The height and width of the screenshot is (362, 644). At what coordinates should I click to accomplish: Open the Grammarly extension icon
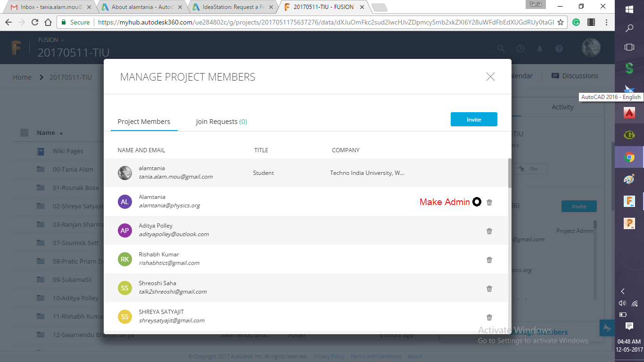click(x=576, y=22)
